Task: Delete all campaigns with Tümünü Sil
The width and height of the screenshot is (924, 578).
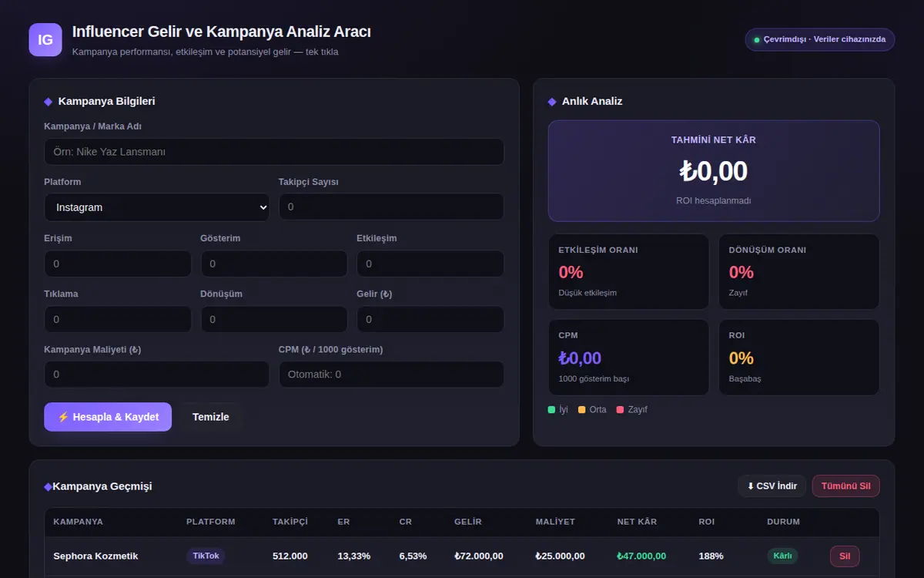Action: 845,486
